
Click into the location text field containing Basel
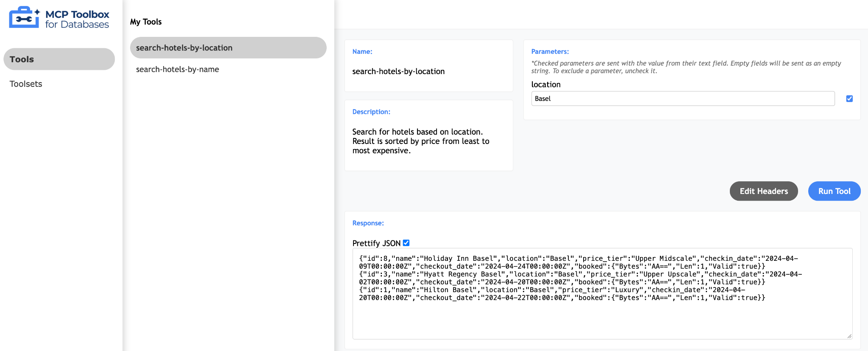pos(683,99)
